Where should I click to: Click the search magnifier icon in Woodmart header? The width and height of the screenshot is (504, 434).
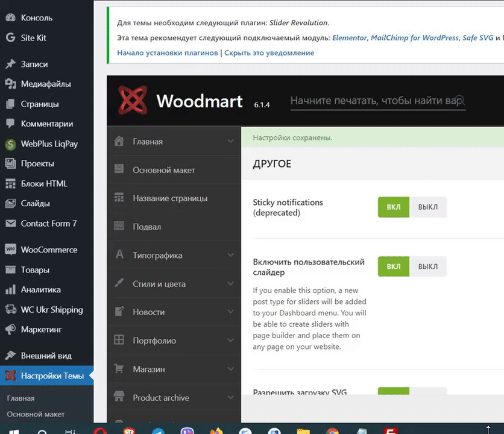click(460, 100)
